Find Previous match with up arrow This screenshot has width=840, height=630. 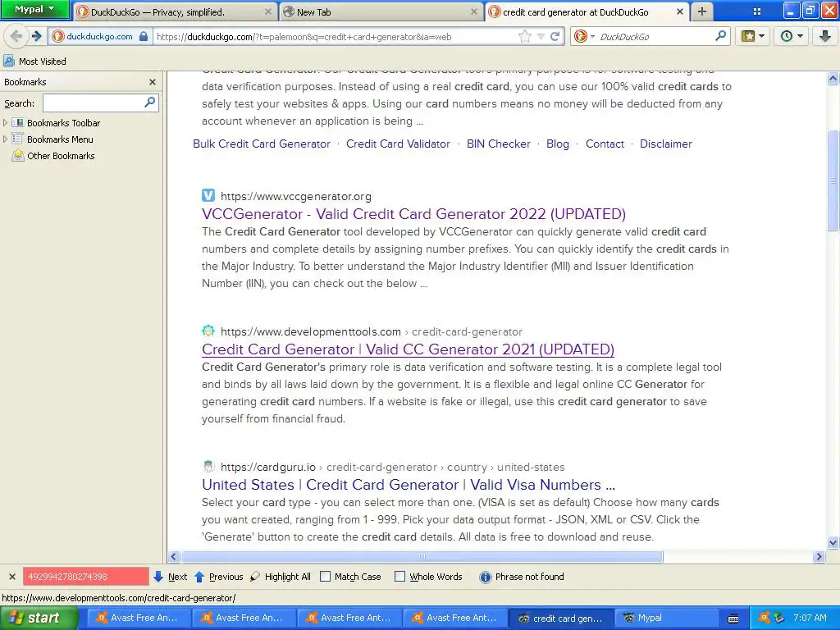(218, 577)
